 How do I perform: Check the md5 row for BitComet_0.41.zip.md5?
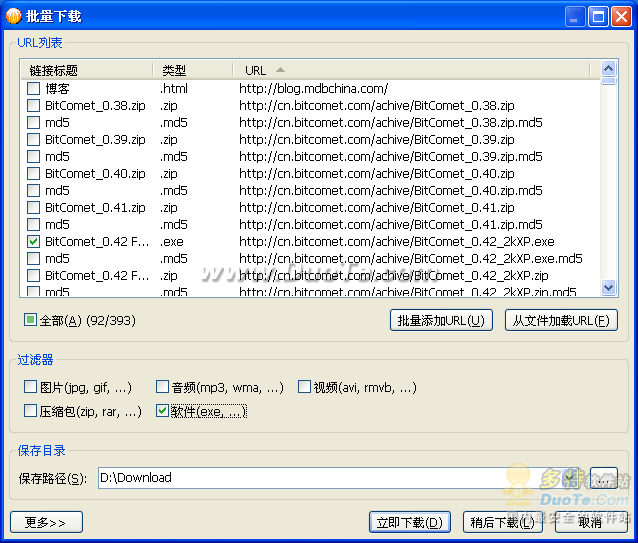tap(33, 225)
